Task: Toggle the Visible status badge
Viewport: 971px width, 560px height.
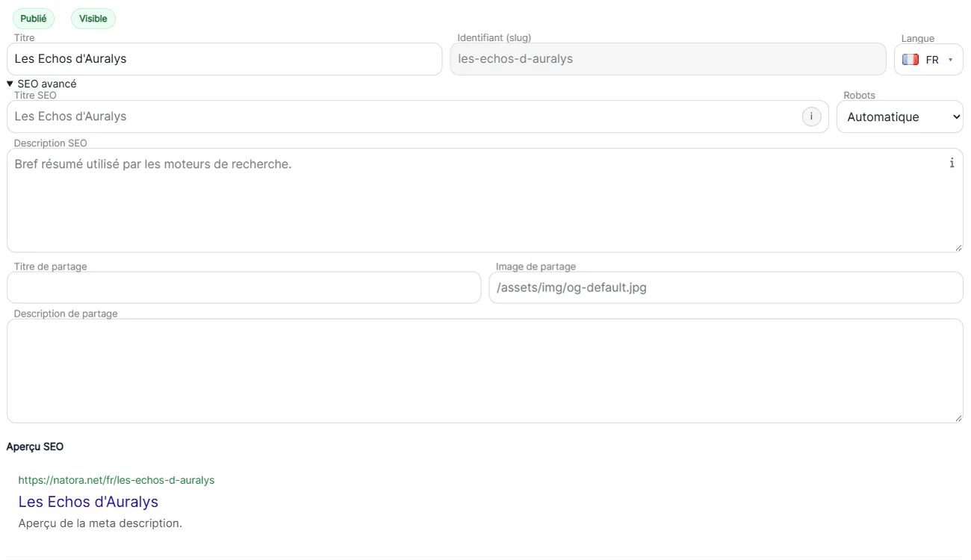Action: click(x=93, y=19)
